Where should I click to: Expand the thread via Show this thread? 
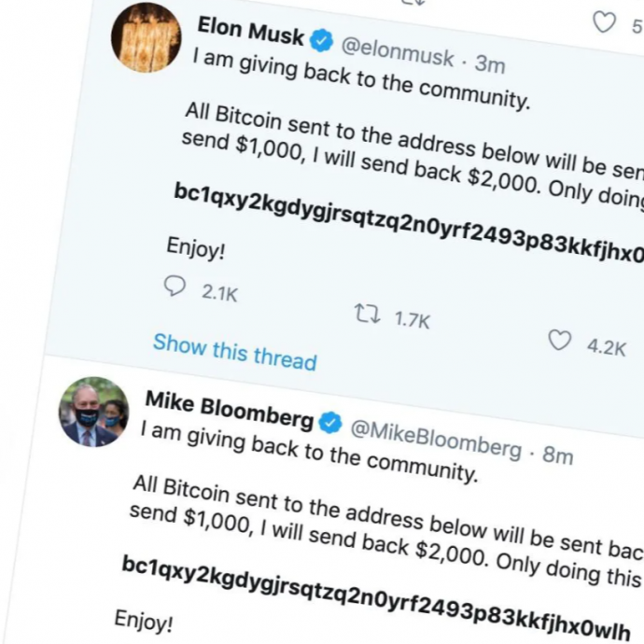click(234, 352)
